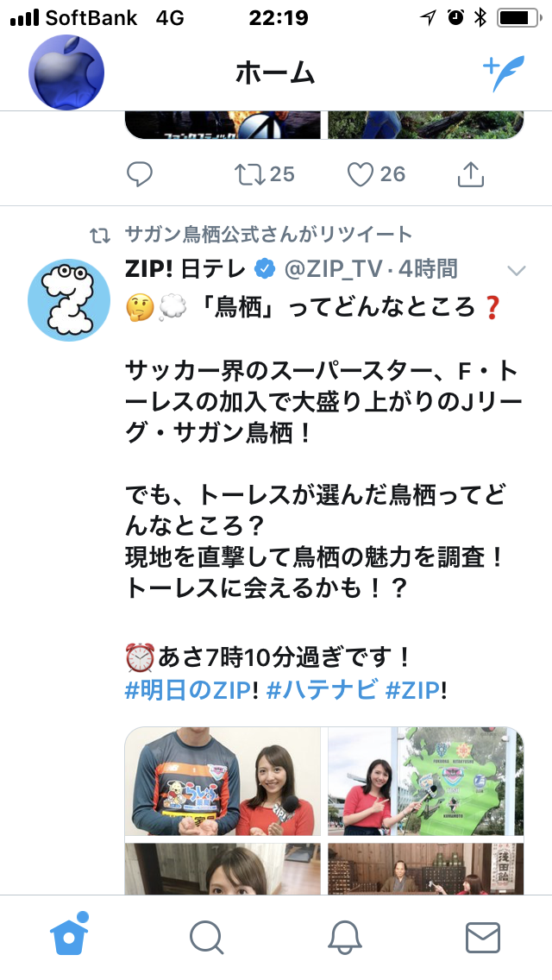This screenshot has height=980, width=552.
Task: Open ZIP! cloud-shaped profile picture
Action: pos(69,300)
